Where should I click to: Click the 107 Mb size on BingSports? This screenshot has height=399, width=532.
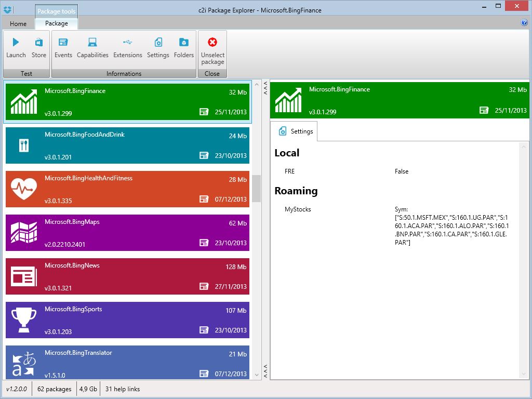(x=236, y=311)
